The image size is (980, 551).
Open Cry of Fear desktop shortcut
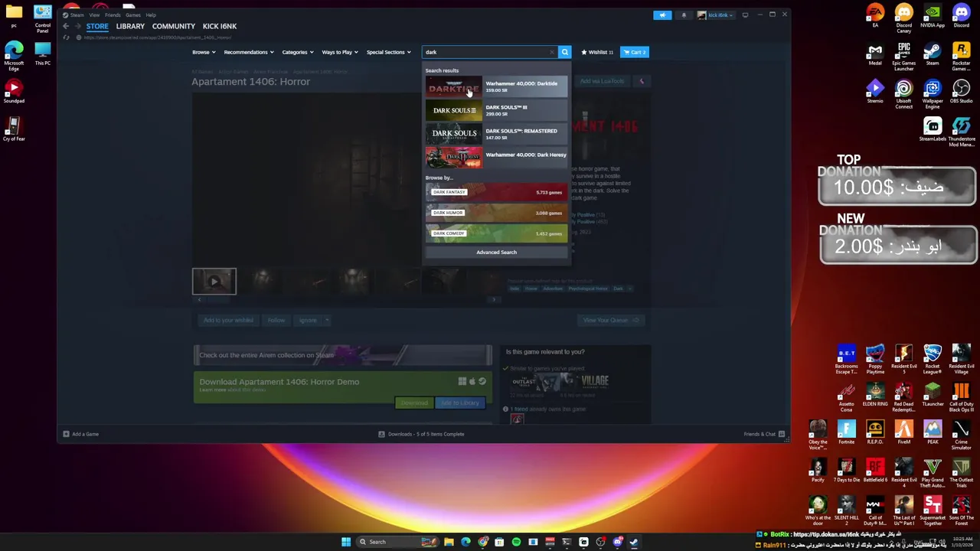point(14,129)
